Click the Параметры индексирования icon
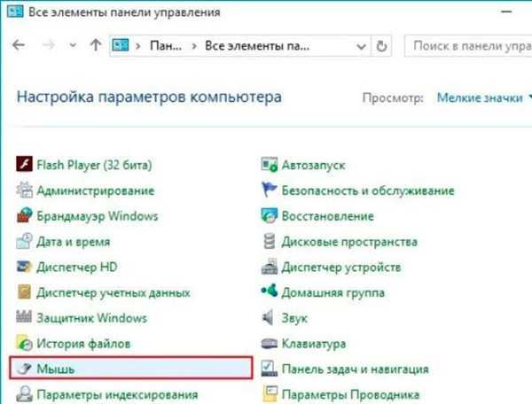532x404 pixels. [x=25, y=394]
